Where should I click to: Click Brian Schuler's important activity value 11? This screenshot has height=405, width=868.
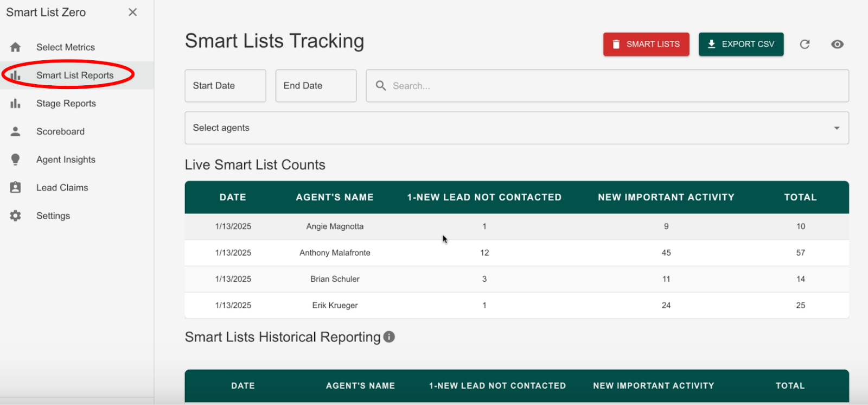click(x=666, y=279)
